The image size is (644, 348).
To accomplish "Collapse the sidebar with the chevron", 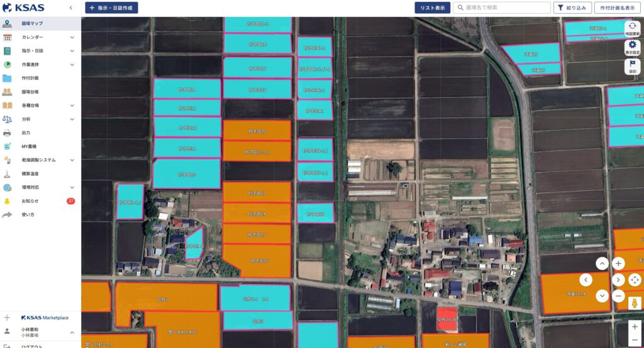I will 70,8.
